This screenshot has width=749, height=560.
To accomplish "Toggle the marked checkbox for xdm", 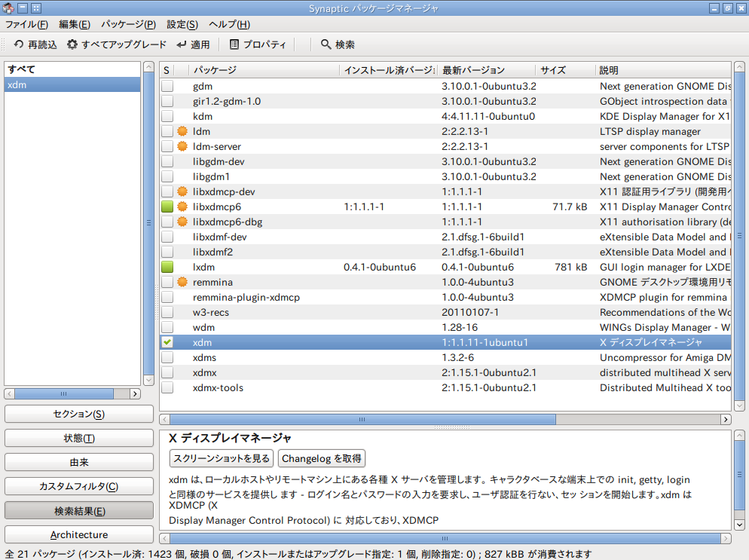I will point(167,342).
